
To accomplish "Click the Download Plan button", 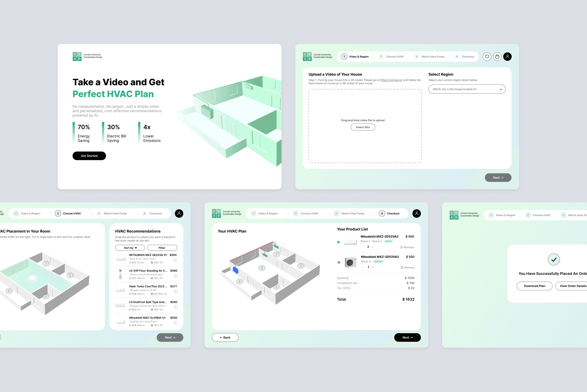I will (534, 286).
